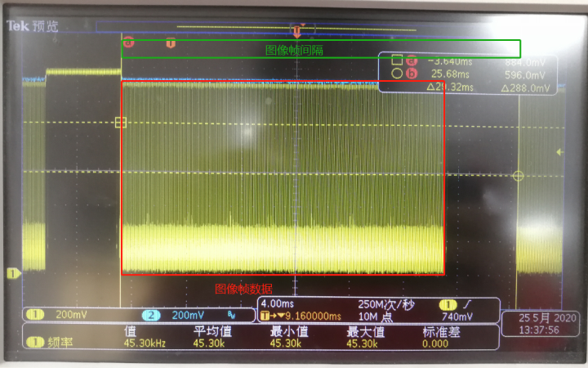Image resolution: width=588 pixels, height=368 pixels.
Task: Click the cursor a time '-3.640ms'
Action: coord(450,61)
